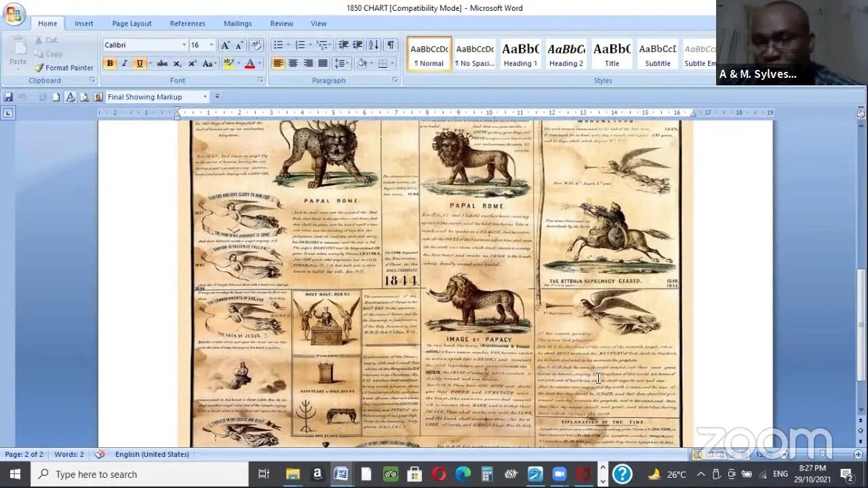Apply the Heading 2 style
The image size is (868, 488).
tap(566, 54)
